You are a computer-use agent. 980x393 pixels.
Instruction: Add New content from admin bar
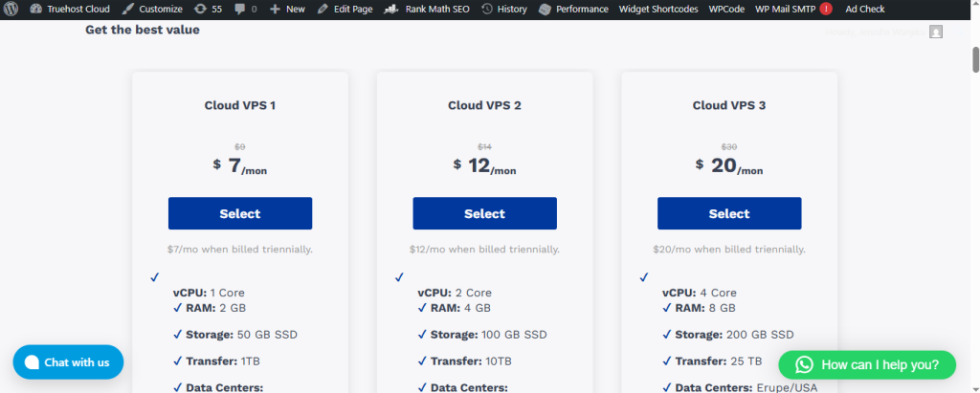pyautogui.click(x=287, y=10)
